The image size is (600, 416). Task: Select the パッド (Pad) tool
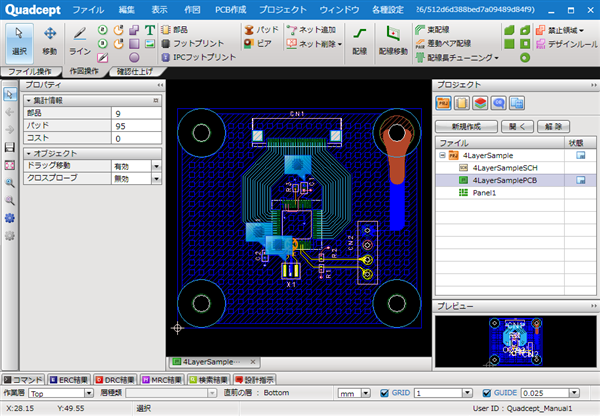click(262, 29)
